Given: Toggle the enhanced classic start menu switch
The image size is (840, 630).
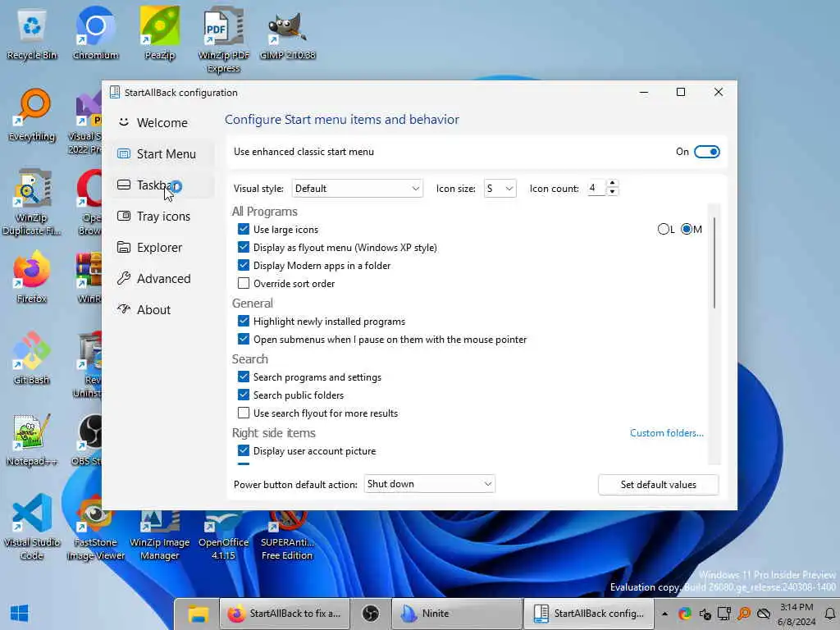Looking at the screenshot, I should click(706, 152).
